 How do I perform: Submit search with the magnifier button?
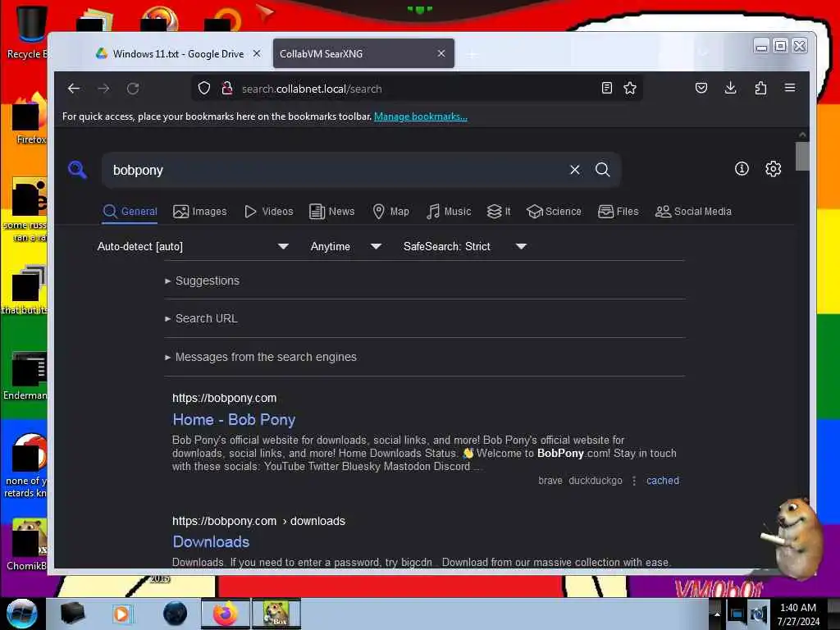[x=603, y=170]
